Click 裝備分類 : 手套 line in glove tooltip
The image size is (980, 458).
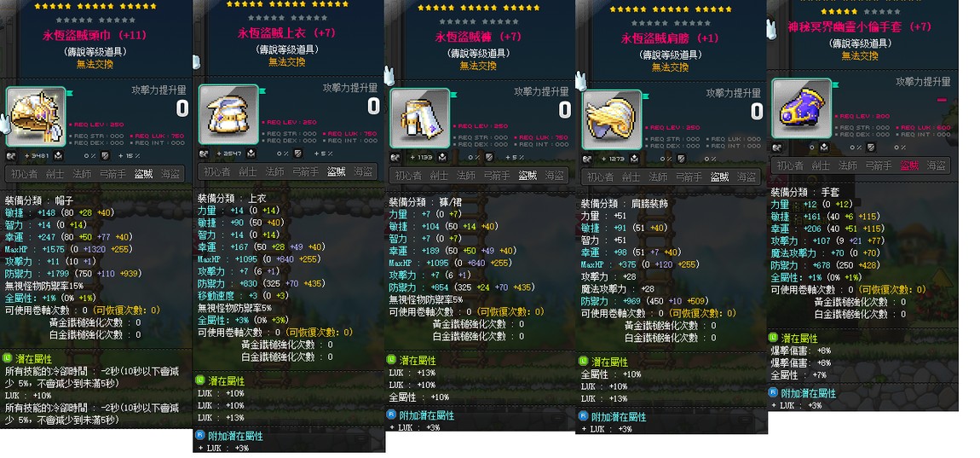point(799,192)
